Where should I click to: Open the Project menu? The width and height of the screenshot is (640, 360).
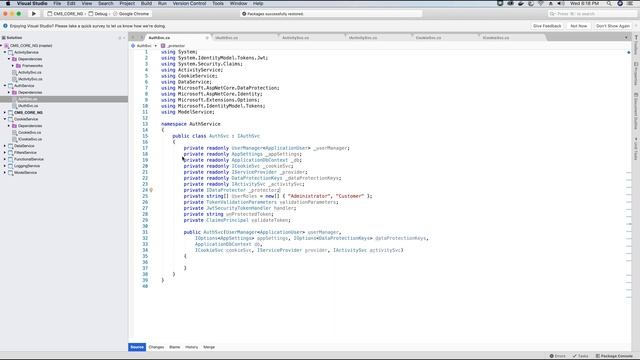click(x=127, y=3)
